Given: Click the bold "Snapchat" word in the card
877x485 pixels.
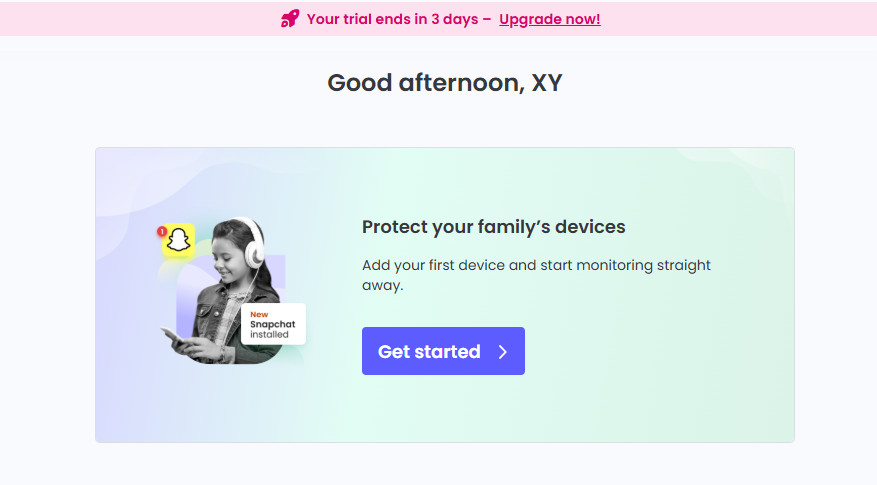Looking at the screenshot, I should coord(273,325).
